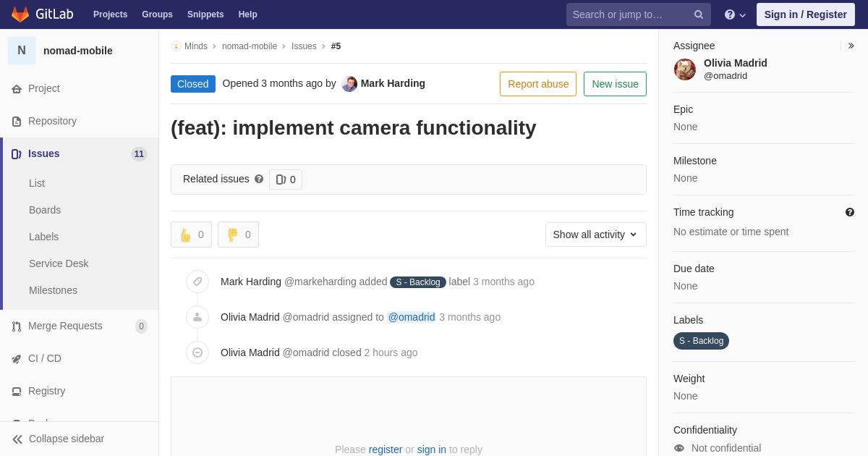Collapse the right sidebar with the double-chevron icon
The image size is (868, 456).
(851, 46)
